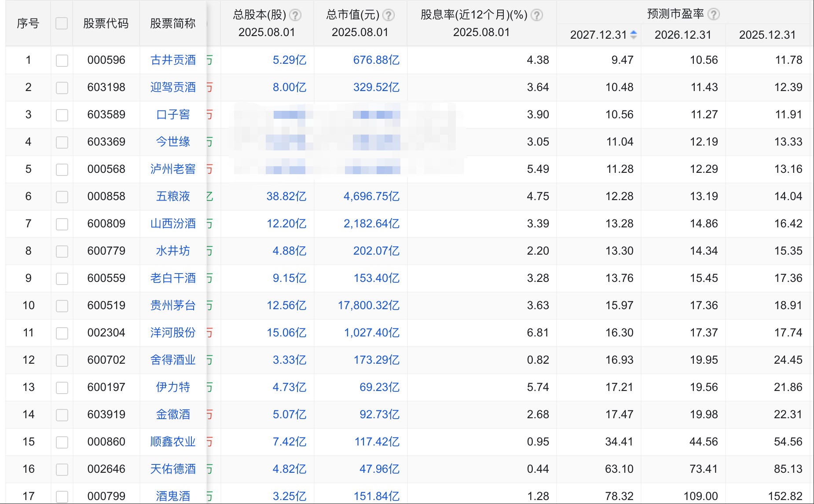The height and width of the screenshot is (504, 814).
Task: Click forecast P/E value 9.47
Action: (x=622, y=60)
